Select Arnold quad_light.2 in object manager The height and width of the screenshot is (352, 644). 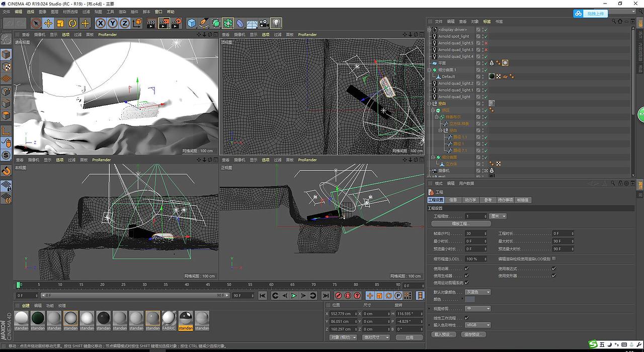[455, 83]
